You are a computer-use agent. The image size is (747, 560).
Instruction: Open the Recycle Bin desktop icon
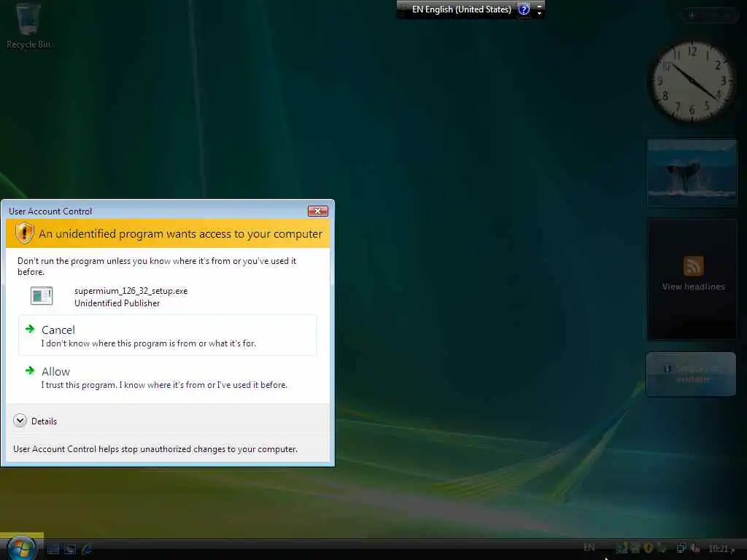(x=28, y=26)
